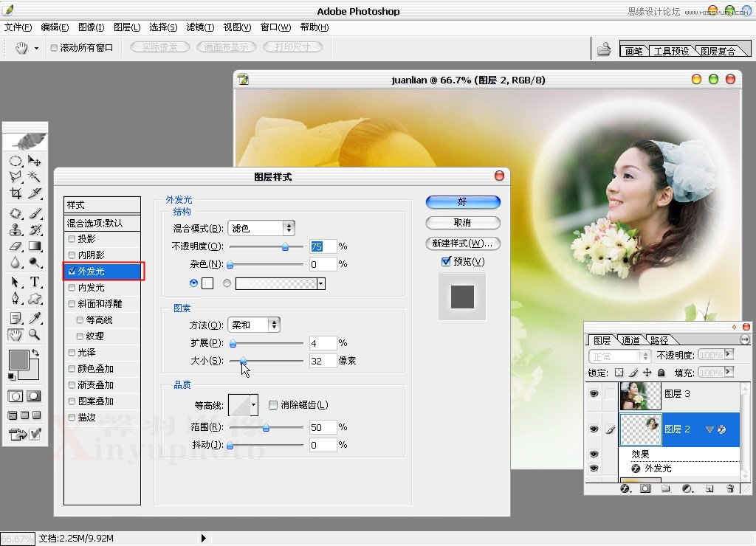
Task: Select the Notes tool
Action: point(16,318)
